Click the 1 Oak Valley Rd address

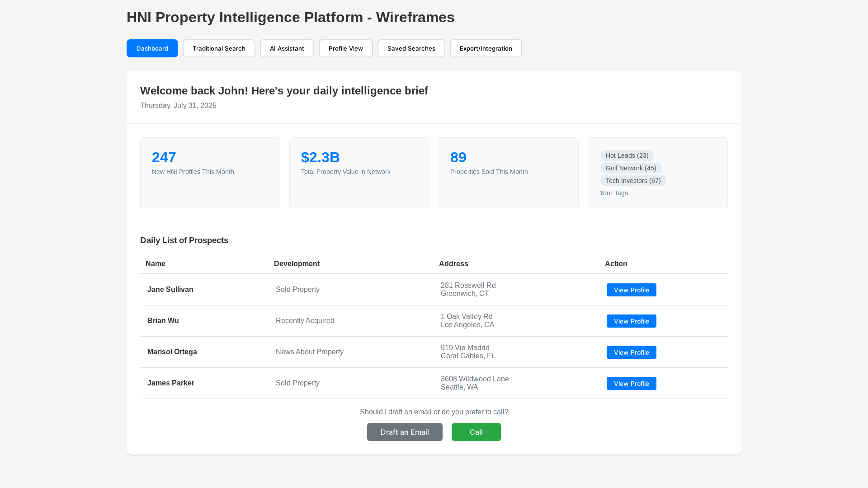[x=467, y=321]
